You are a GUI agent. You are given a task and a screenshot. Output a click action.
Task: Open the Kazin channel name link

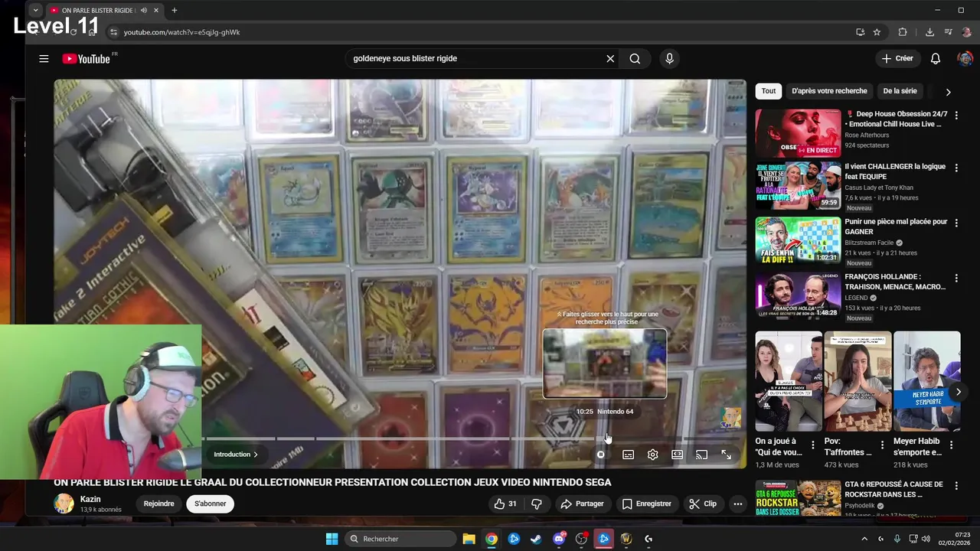90,499
